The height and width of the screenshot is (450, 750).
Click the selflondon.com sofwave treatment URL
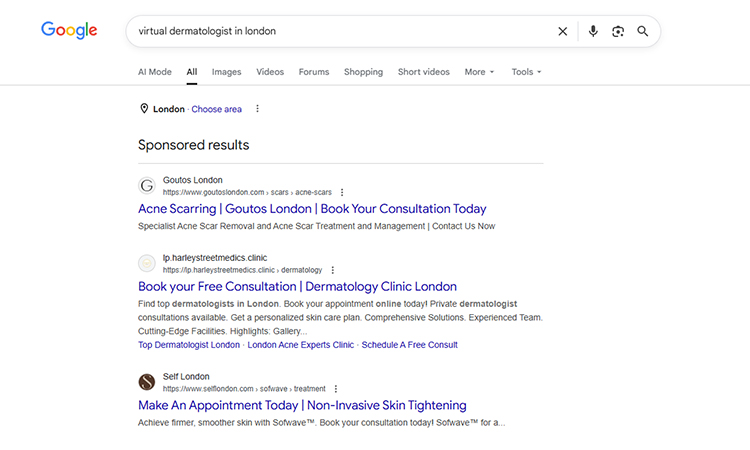click(x=244, y=389)
